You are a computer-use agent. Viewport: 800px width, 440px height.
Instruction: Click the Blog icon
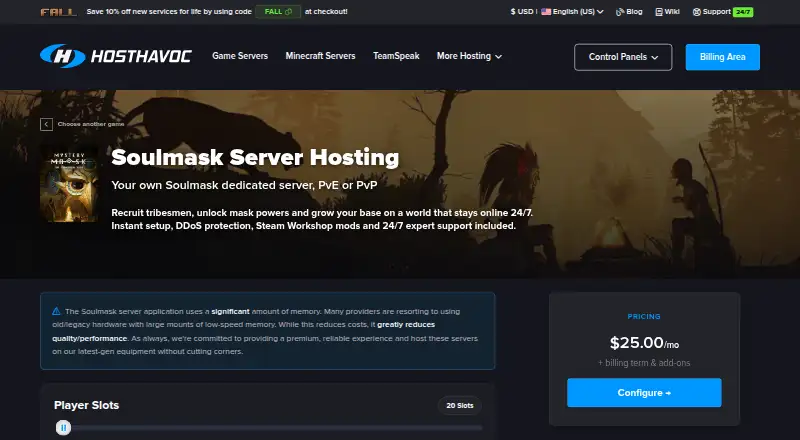tap(619, 12)
